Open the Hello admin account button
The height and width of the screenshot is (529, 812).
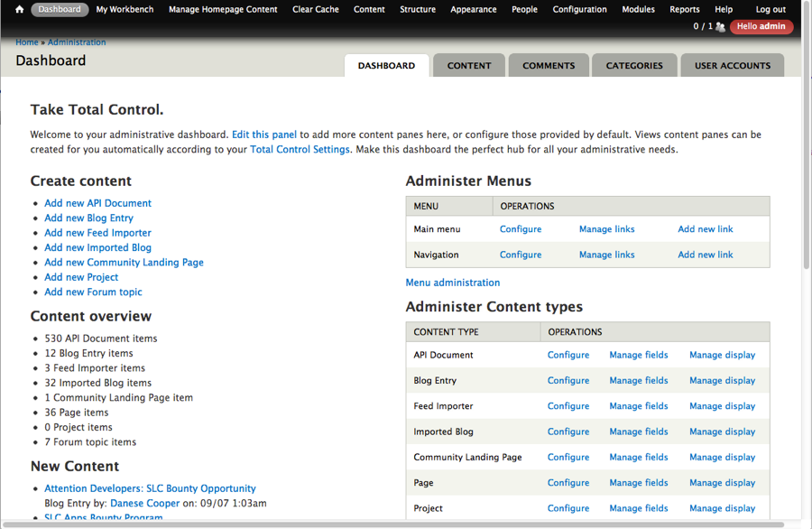[x=761, y=26]
